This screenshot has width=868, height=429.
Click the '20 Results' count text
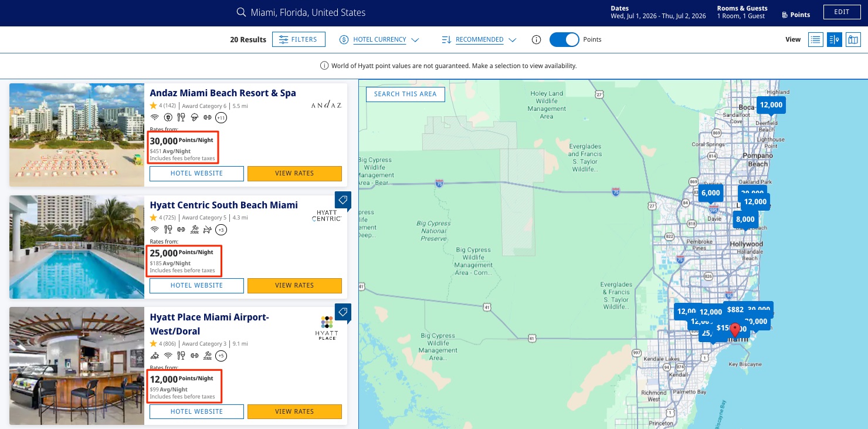[x=248, y=40]
